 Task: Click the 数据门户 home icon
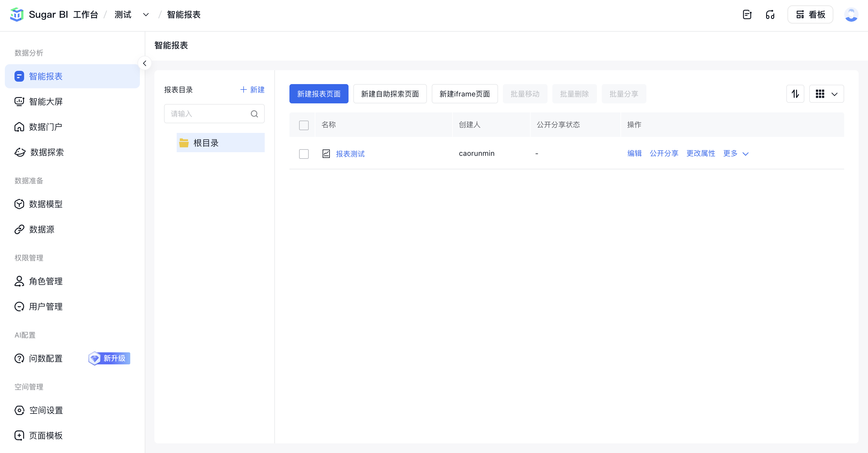pyautogui.click(x=19, y=127)
